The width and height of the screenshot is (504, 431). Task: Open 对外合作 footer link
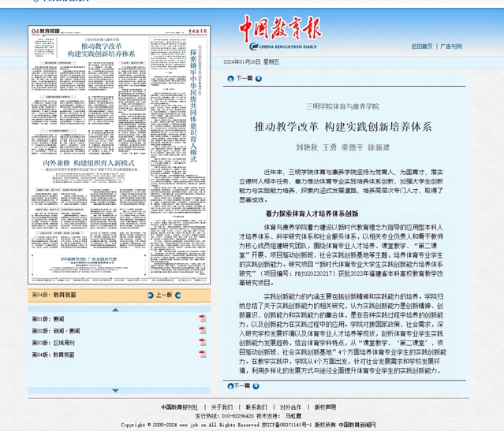coord(290,407)
